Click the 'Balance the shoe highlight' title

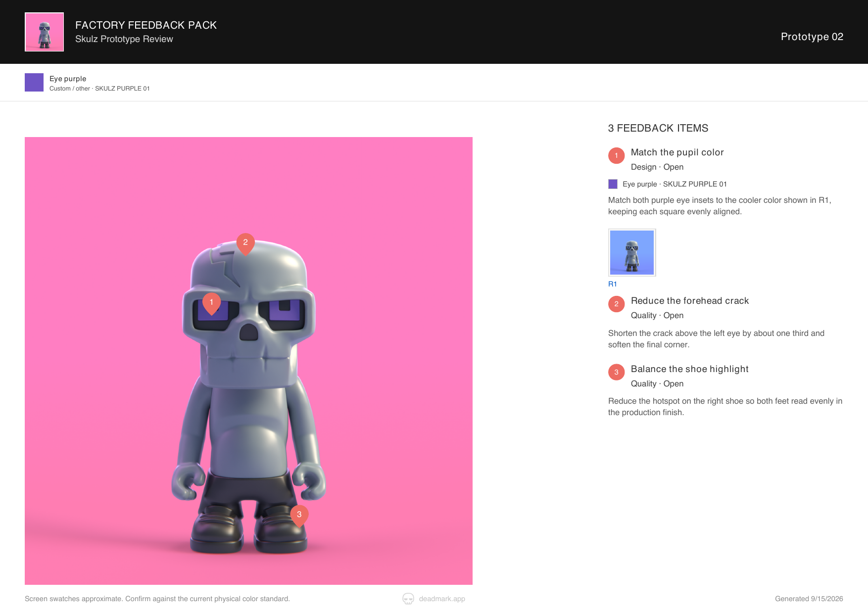click(689, 369)
